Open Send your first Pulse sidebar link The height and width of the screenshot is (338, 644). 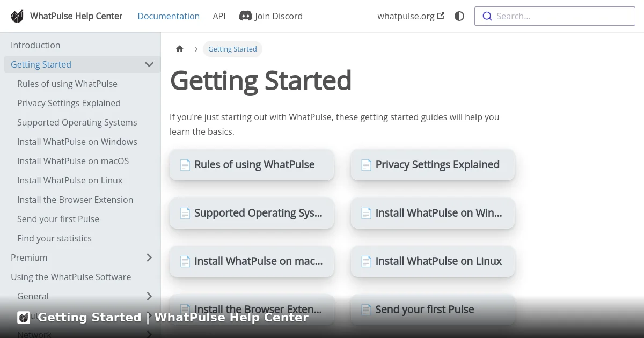pyautogui.click(x=58, y=219)
